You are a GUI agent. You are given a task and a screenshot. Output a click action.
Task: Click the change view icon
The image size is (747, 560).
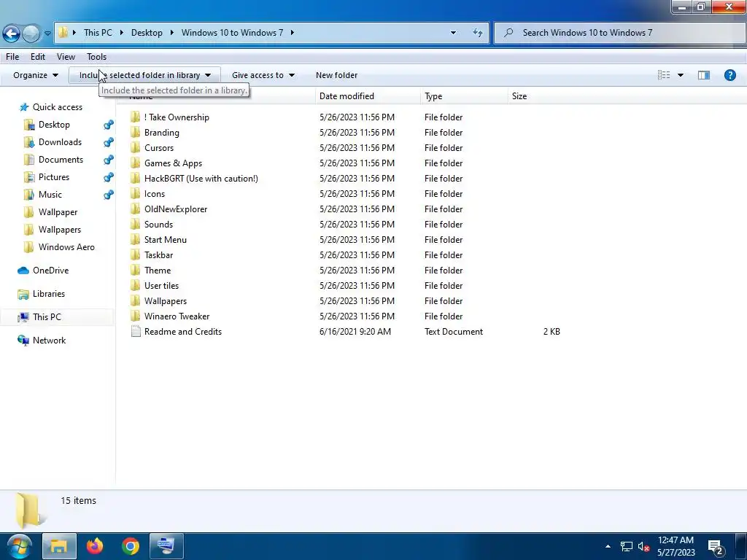664,75
